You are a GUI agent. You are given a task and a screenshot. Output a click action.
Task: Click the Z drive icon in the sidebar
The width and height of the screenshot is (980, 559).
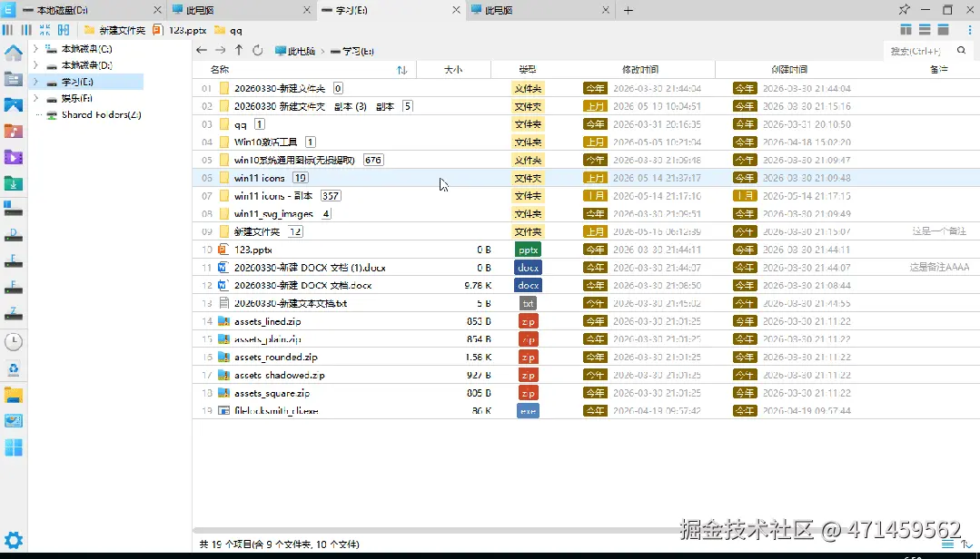click(13, 314)
